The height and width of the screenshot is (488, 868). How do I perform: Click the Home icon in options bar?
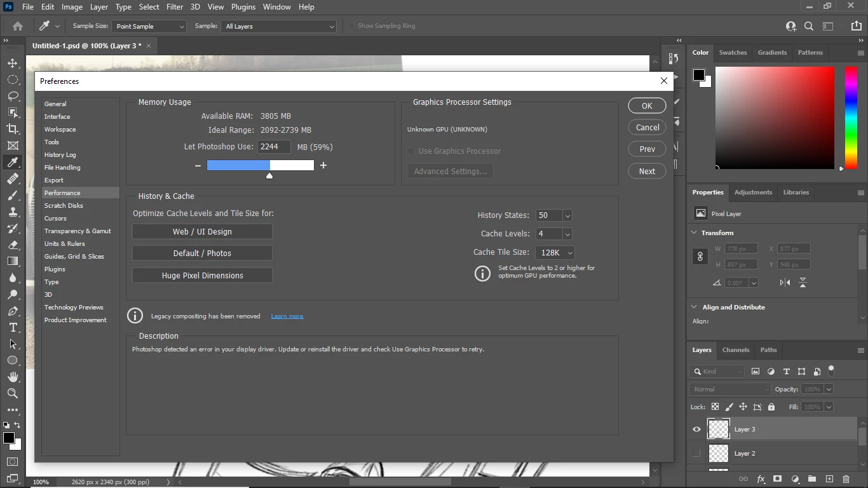click(x=18, y=26)
